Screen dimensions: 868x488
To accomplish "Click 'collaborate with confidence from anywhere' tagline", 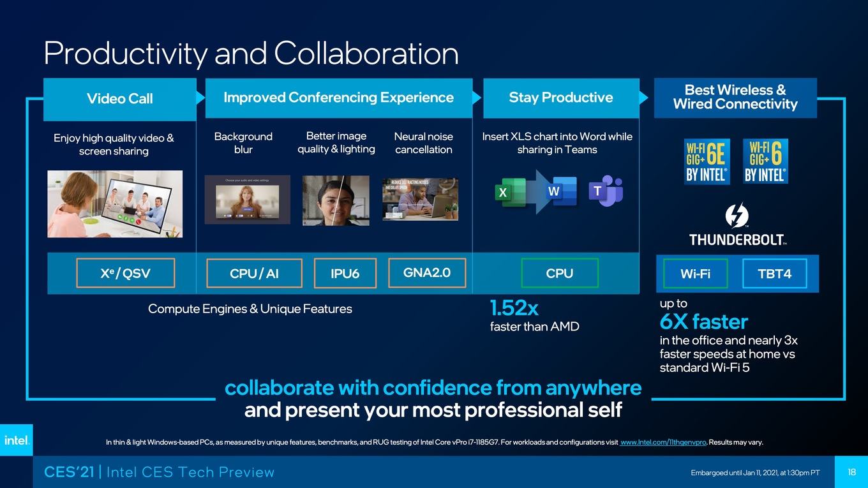I will coord(433,388).
